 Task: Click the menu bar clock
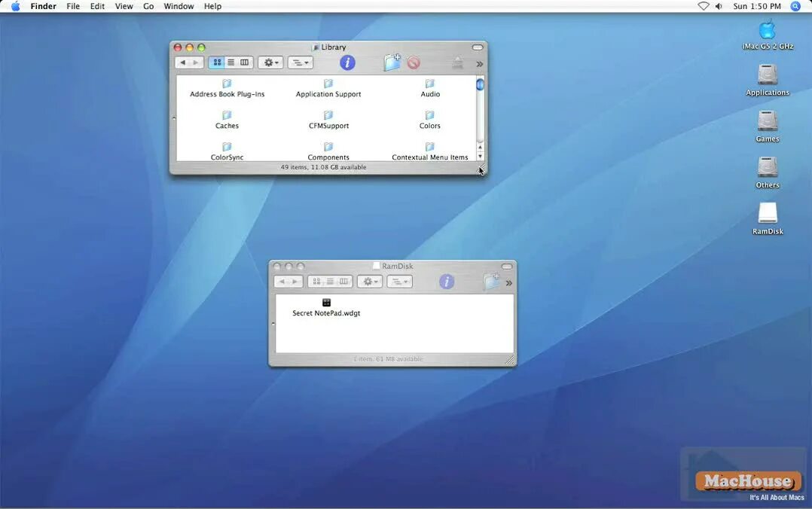(756, 6)
